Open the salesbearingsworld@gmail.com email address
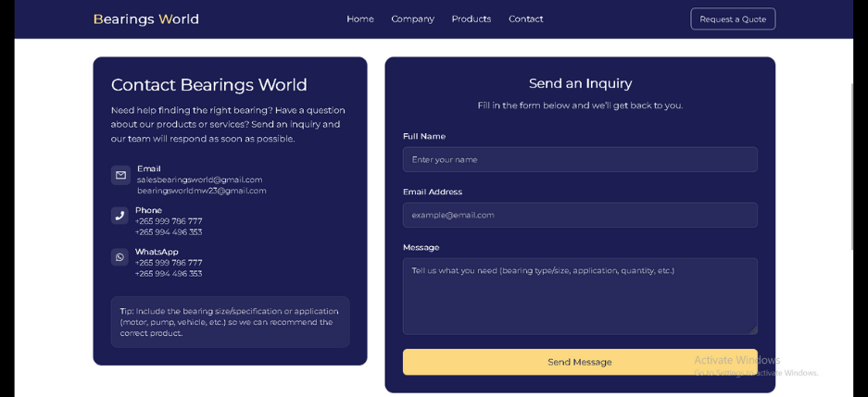868x397 pixels. [x=199, y=180]
